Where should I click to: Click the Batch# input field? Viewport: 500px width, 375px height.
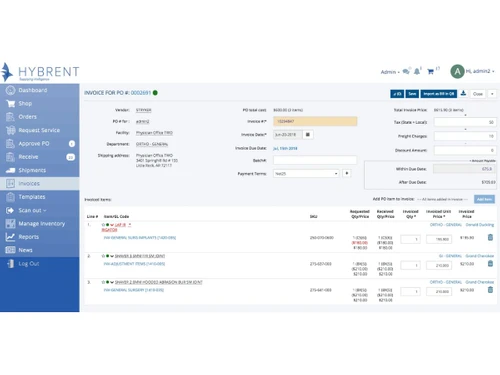pyautogui.click(x=315, y=160)
